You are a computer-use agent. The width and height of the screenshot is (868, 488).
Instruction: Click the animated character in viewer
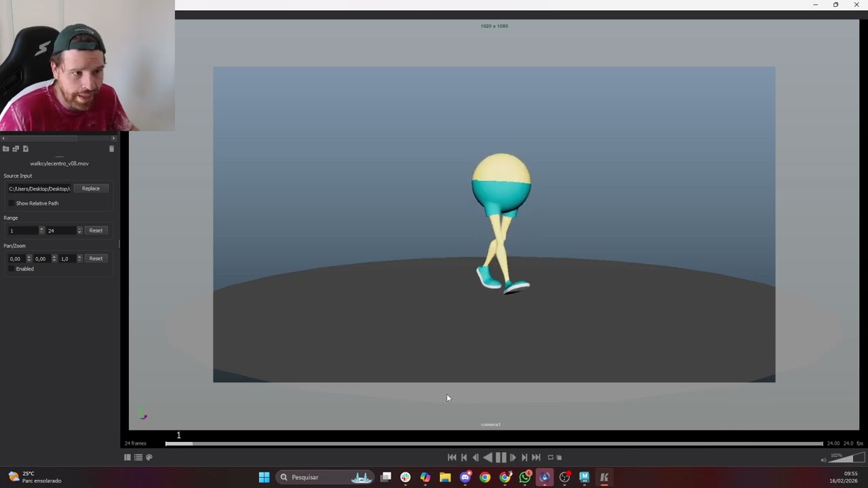[x=502, y=224]
